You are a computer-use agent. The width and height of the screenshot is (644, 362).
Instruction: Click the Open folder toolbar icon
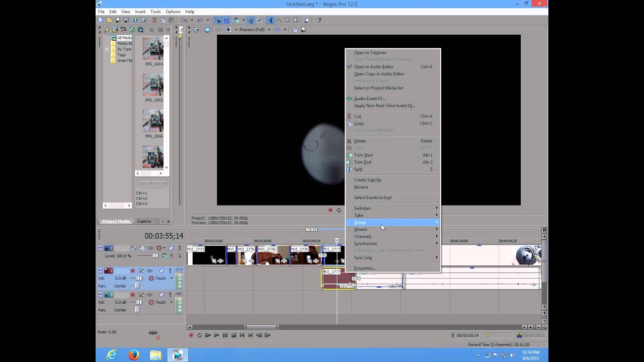(x=109, y=20)
